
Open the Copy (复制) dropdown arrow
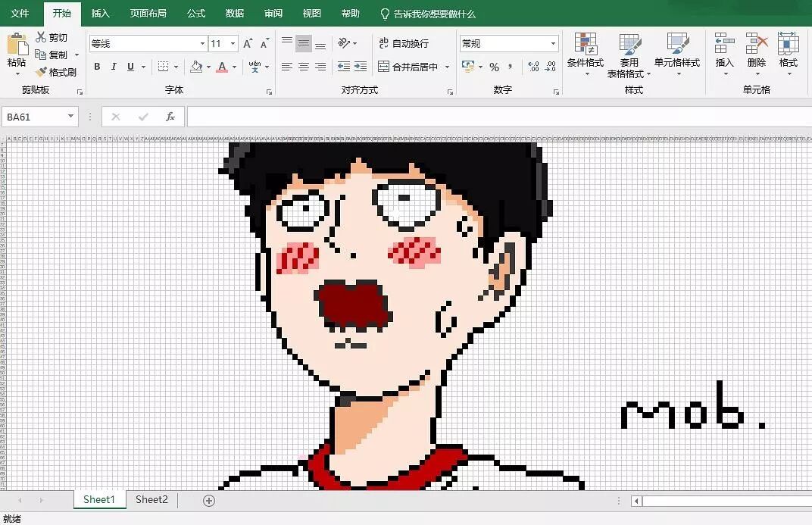click(77, 55)
